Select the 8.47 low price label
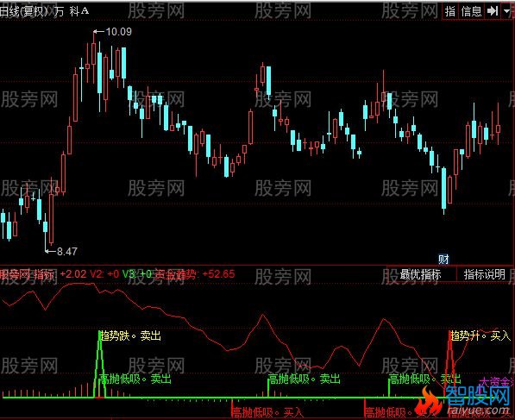 point(67,252)
